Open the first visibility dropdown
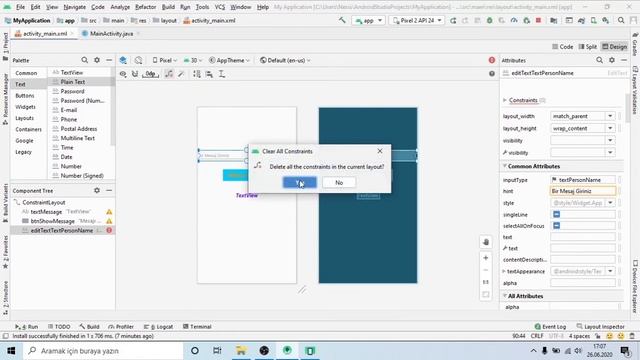The image size is (640, 360). 610,140
